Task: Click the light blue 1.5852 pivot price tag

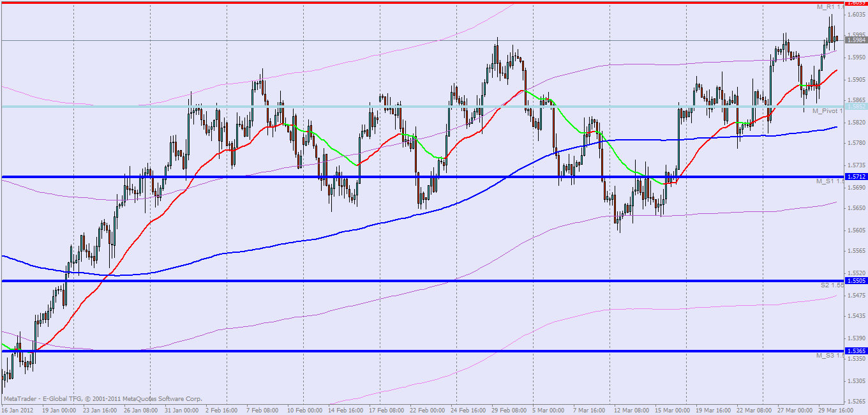Action: point(855,106)
